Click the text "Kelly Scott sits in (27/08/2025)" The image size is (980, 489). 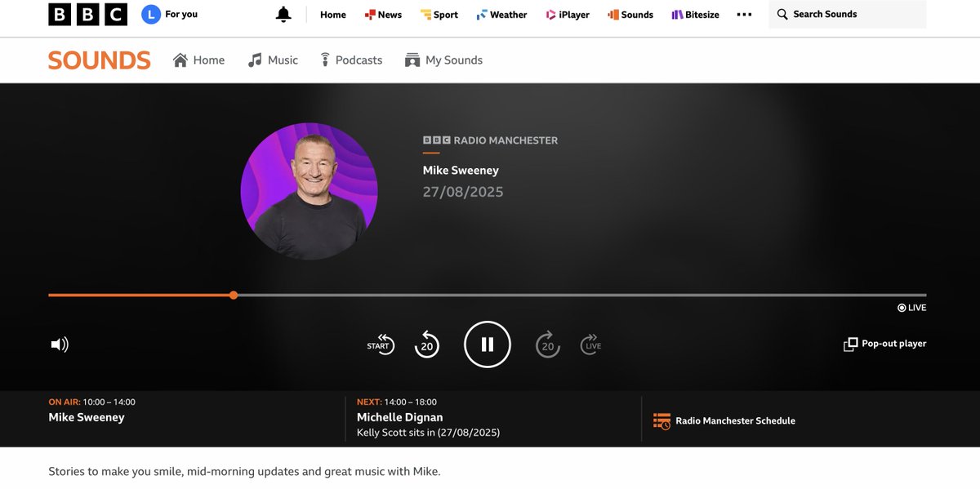pos(428,433)
